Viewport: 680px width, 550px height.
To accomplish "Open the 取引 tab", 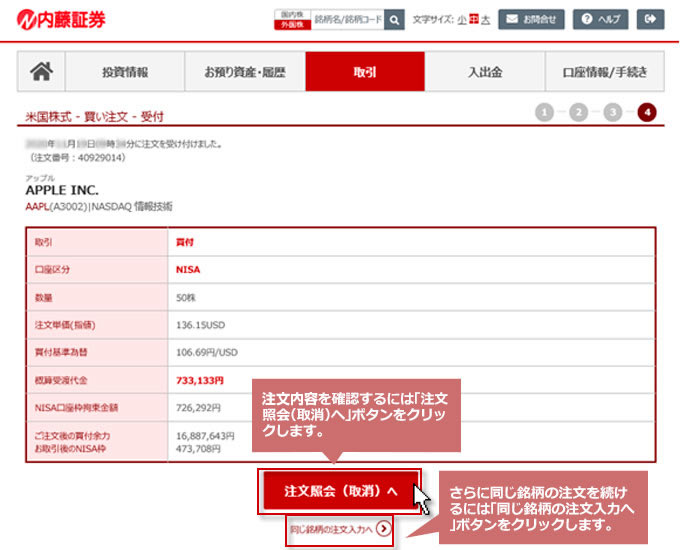I will click(x=365, y=72).
